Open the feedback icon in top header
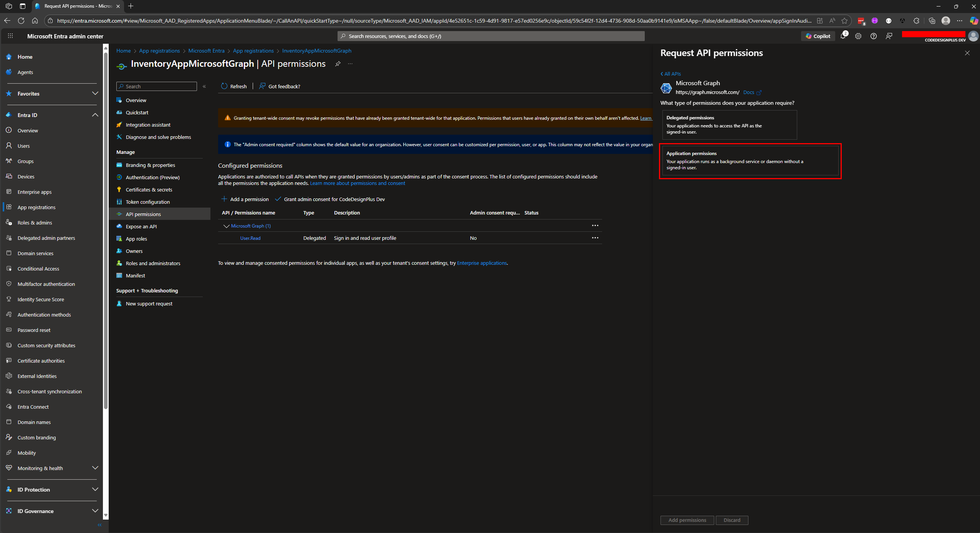Screen dimensions: 980x533 [889, 36]
